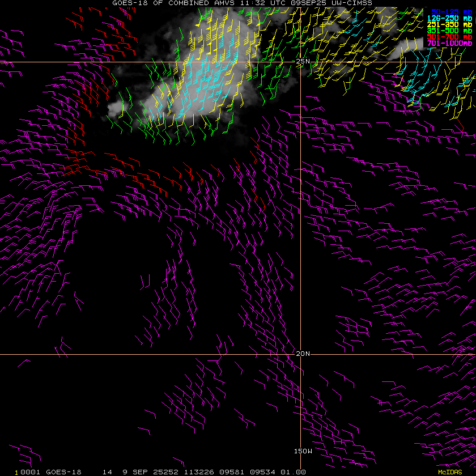Click the 25N latitude label
The height and width of the screenshot is (476, 476).
tap(303, 61)
